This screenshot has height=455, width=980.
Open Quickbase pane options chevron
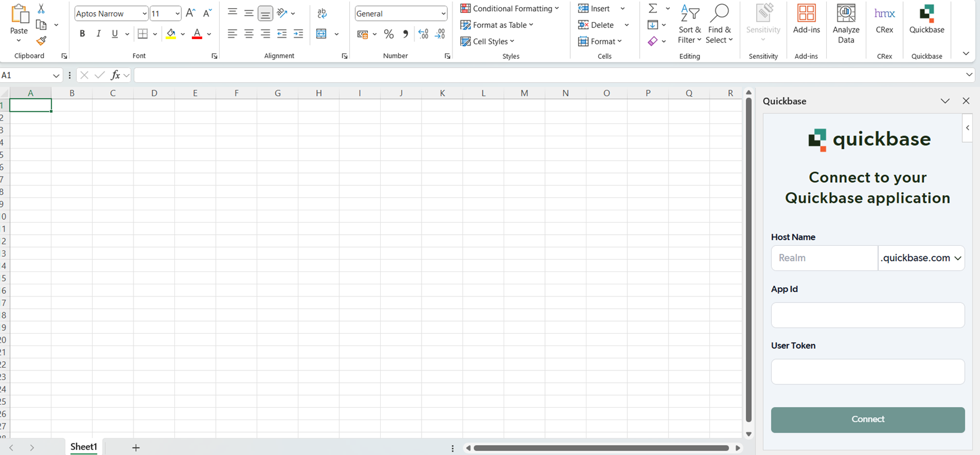(x=945, y=101)
